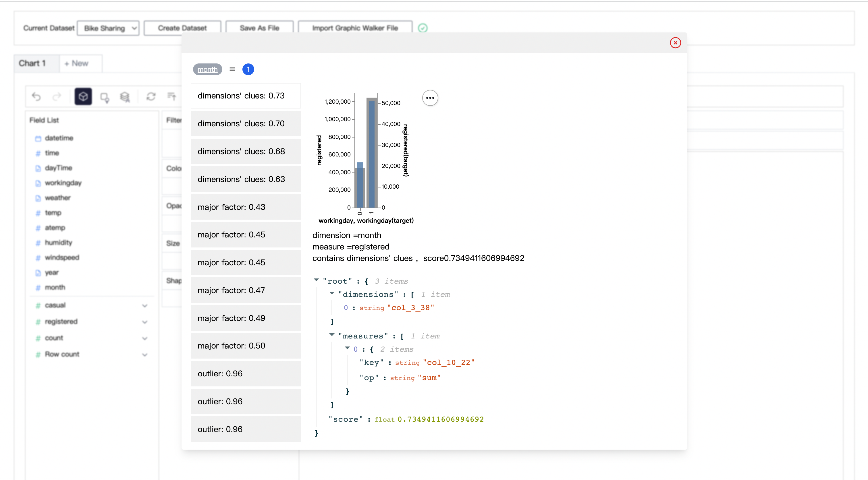Image resolution: width=868 pixels, height=480 pixels.
Task: Select 'Bike Sharing' dataset dropdown
Action: [108, 27]
